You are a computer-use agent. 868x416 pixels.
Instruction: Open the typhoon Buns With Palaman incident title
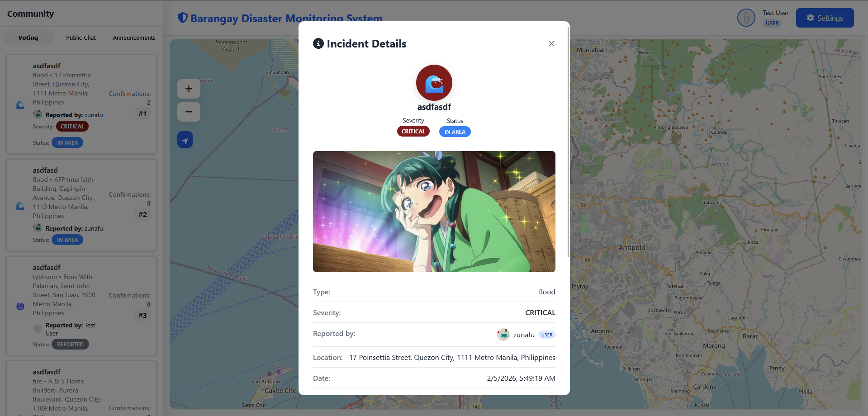click(x=47, y=267)
